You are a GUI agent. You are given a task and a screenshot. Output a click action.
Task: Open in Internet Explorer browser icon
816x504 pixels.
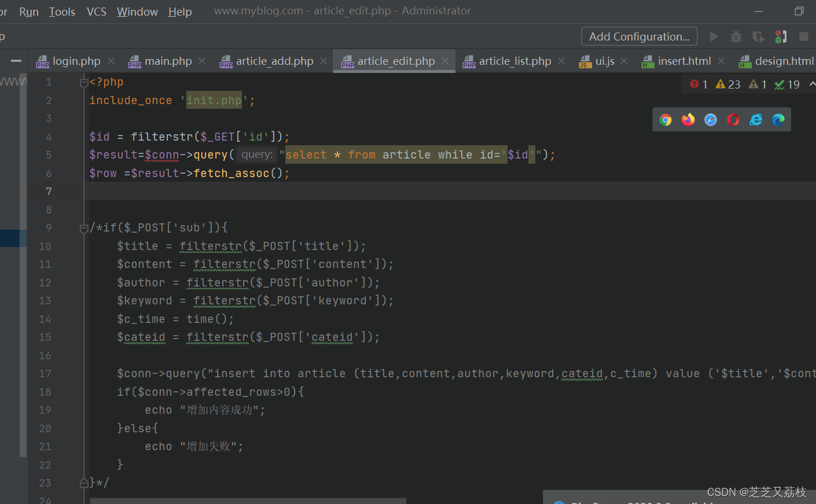[756, 120]
